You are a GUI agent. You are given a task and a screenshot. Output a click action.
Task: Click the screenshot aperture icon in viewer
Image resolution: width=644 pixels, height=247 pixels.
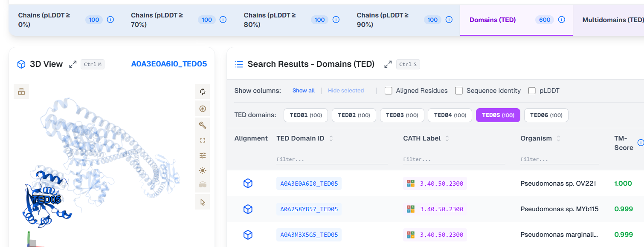click(203, 108)
